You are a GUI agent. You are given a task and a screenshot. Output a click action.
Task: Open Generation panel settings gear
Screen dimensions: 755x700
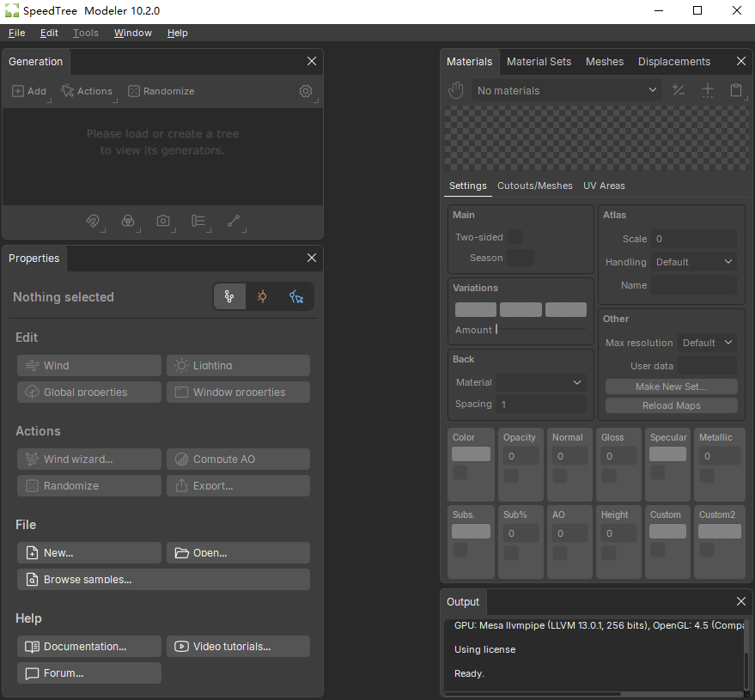tap(306, 91)
